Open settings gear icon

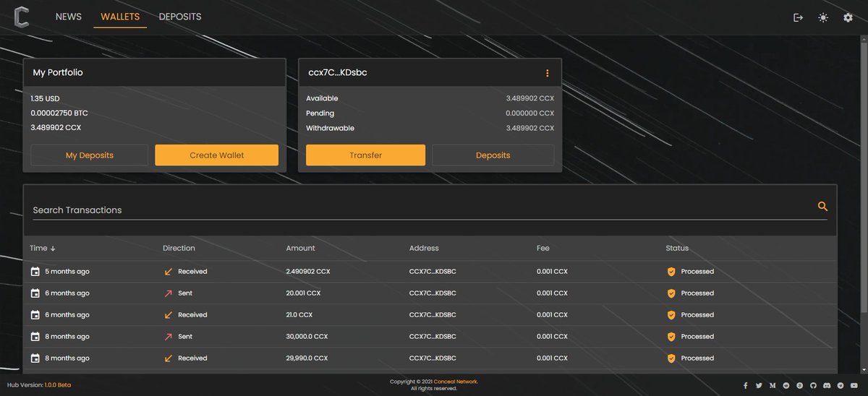[848, 17]
